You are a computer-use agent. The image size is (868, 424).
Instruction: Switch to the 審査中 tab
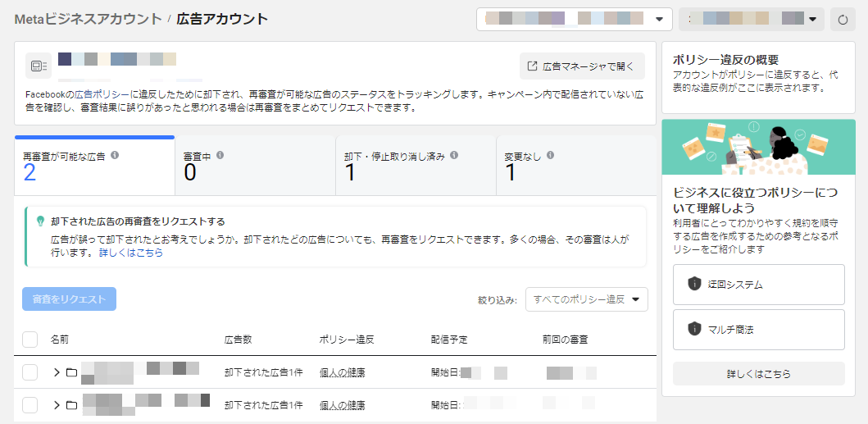pyautogui.click(x=255, y=165)
